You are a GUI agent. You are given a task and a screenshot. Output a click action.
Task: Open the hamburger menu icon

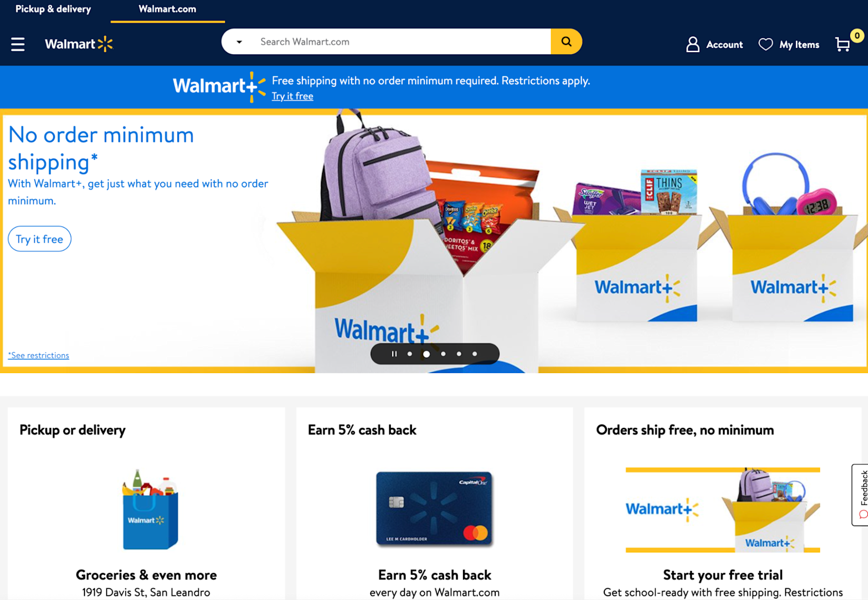(x=18, y=44)
